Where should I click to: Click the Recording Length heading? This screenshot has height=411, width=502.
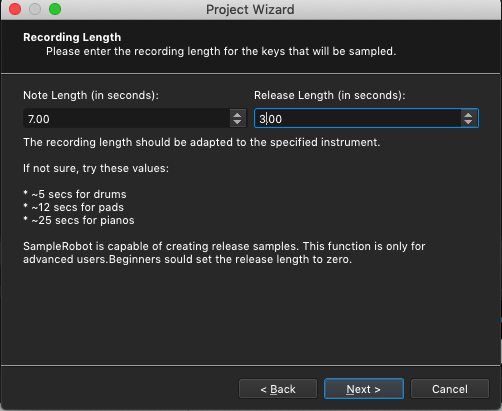(x=72, y=37)
